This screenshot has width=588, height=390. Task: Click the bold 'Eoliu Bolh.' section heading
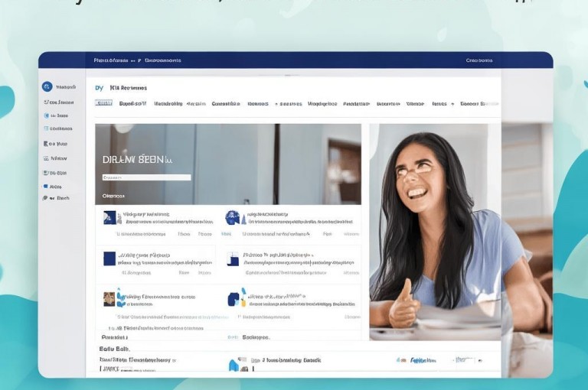(114, 349)
